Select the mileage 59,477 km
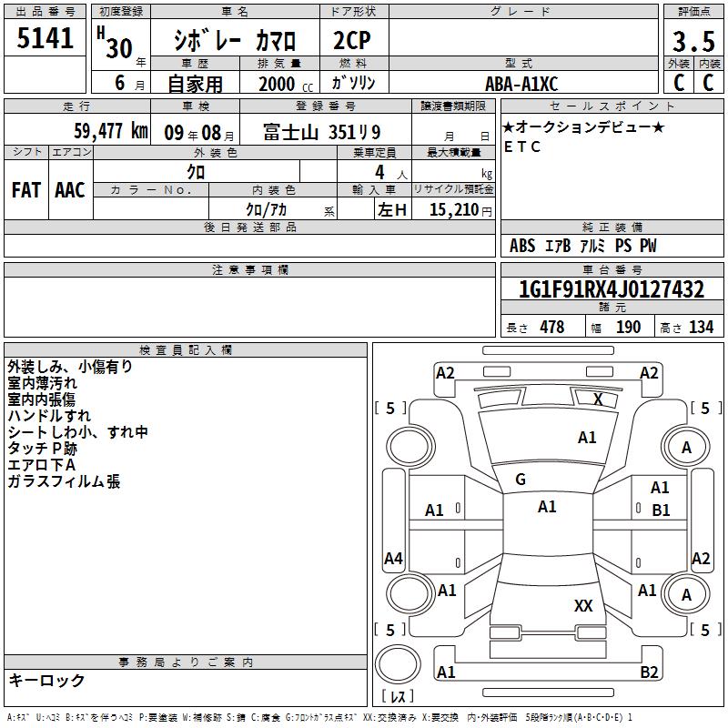Screen dimensions: 728x728 pyautogui.click(x=111, y=131)
